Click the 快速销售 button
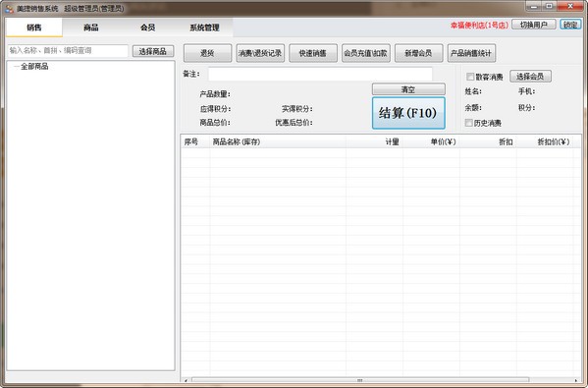 click(x=313, y=53)
